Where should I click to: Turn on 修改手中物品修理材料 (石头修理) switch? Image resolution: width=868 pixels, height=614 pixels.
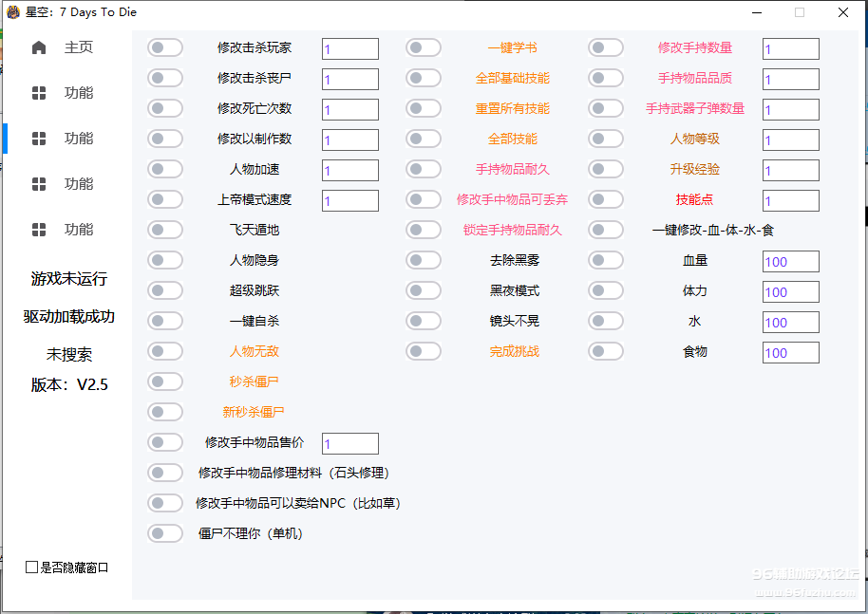(x=165, y=473)
